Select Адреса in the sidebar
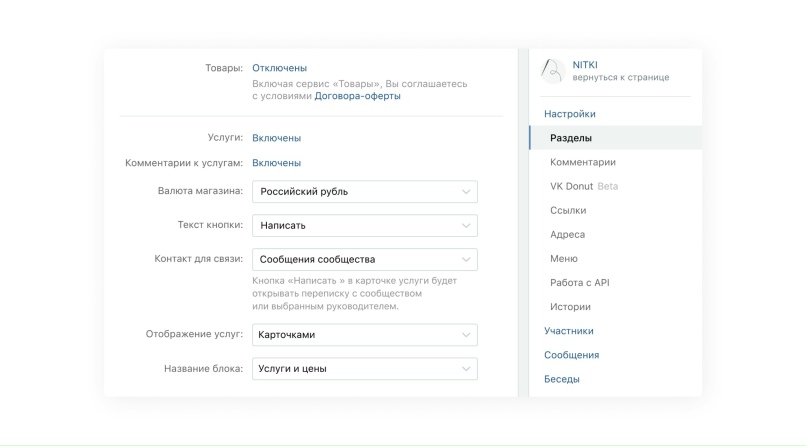 567,234
